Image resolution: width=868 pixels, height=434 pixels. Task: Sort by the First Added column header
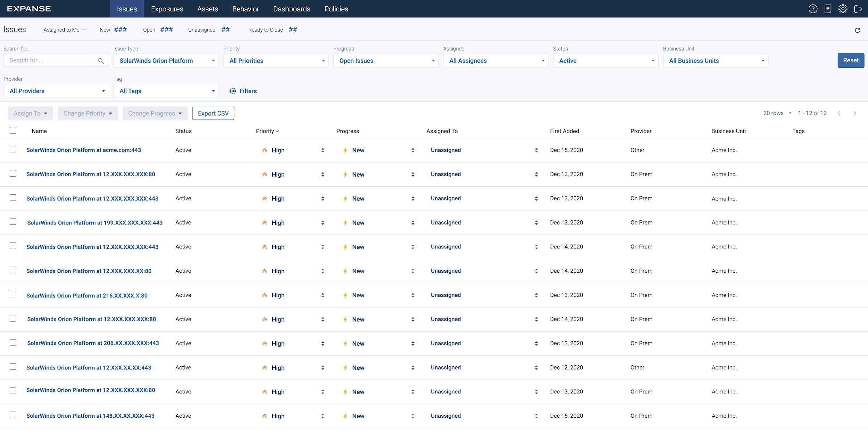coord(565,131)
